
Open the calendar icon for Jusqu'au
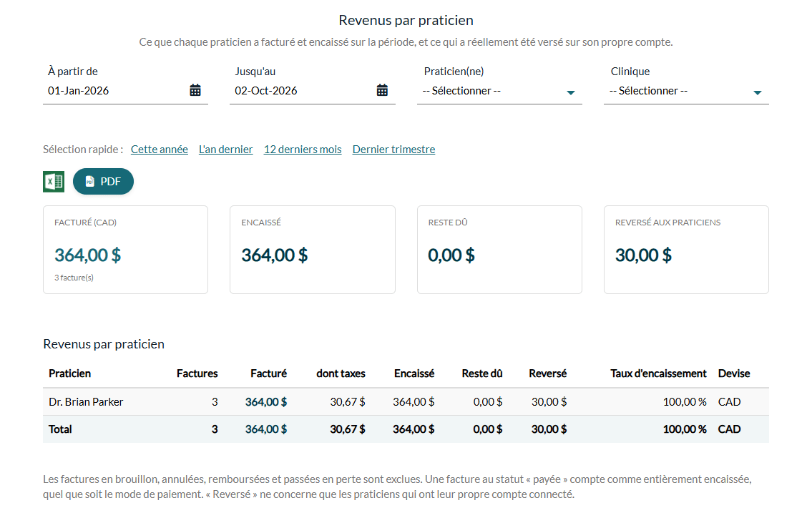tap(382, 90)
